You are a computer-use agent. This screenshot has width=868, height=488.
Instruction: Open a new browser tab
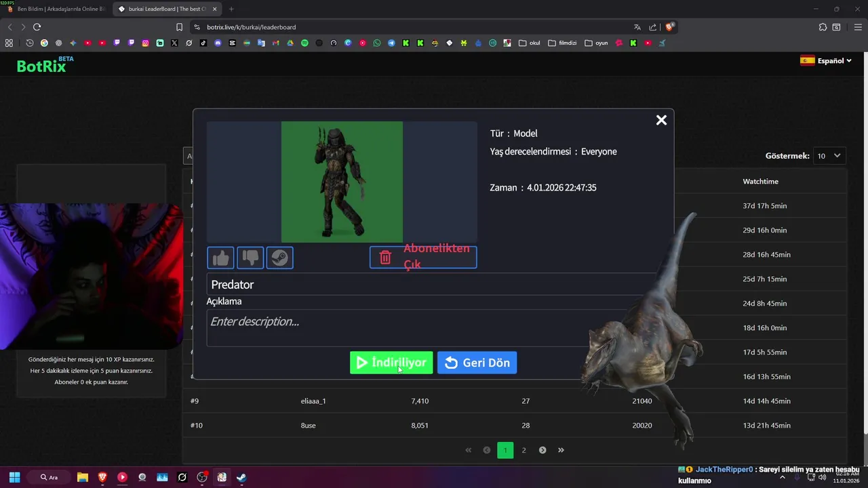pos(231,9)
